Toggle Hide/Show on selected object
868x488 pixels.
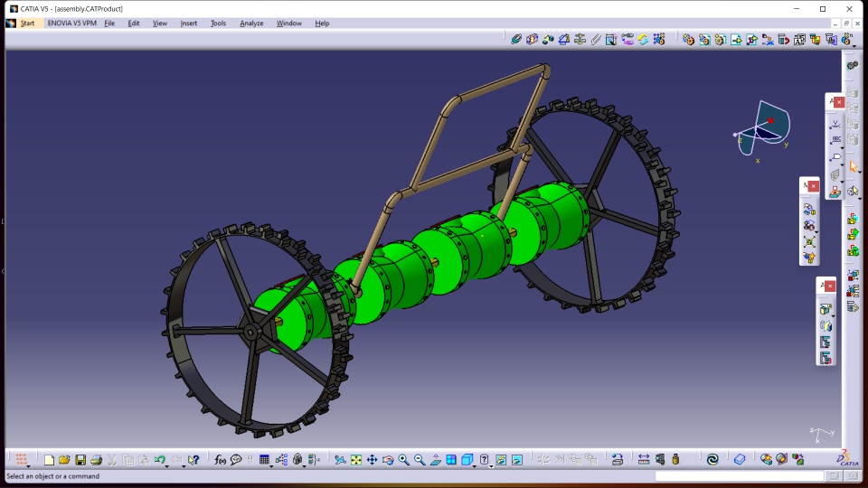click(x=500, y=460)
